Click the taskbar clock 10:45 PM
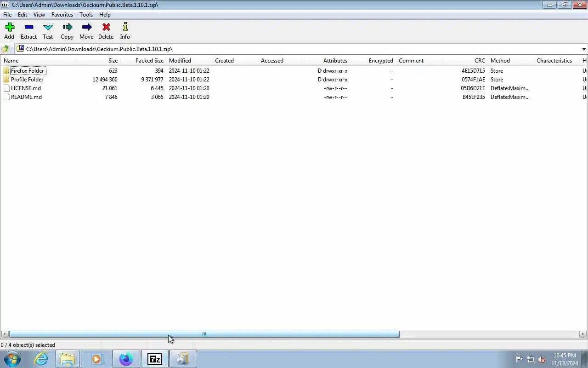Screen dimensions: 588x368 [565, 356]
